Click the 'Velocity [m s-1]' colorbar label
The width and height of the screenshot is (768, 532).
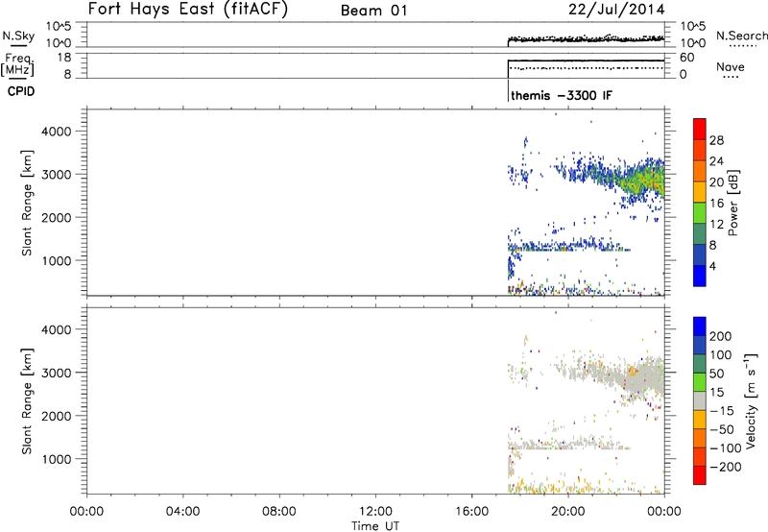(750, 400)
